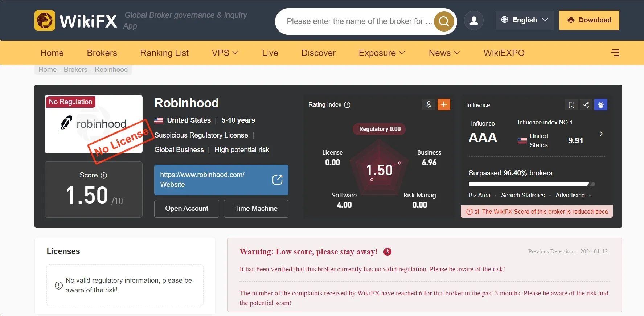The width and height of the screenshot is (644, 316).
Task: Click the Open Account button
Action: point(186,209)
